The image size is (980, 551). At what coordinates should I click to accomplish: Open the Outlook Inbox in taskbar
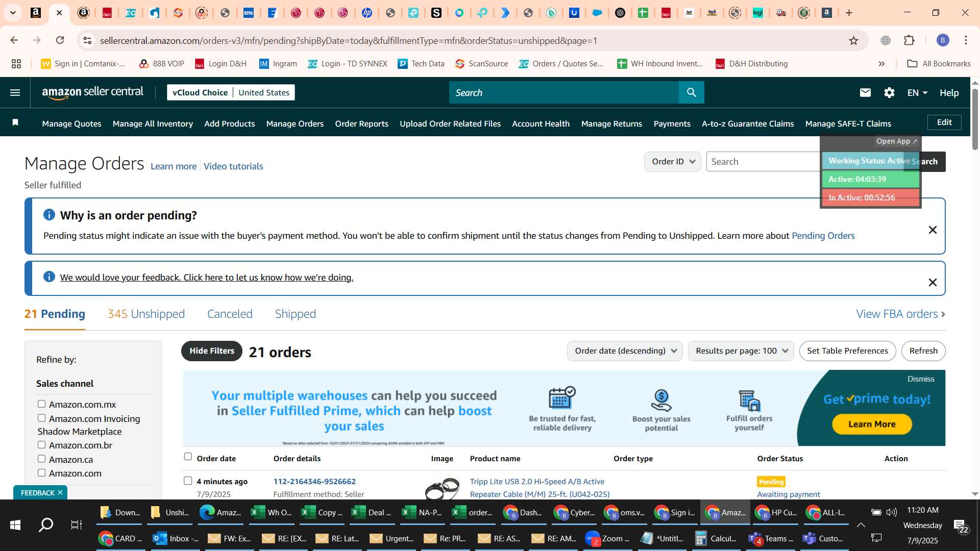click(x=176, y=539)
